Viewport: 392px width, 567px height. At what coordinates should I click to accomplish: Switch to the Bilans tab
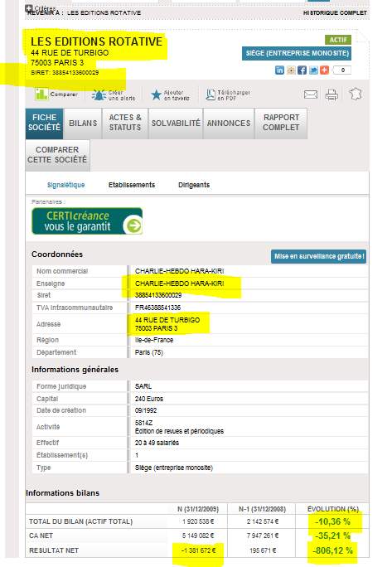pos(83,124)
